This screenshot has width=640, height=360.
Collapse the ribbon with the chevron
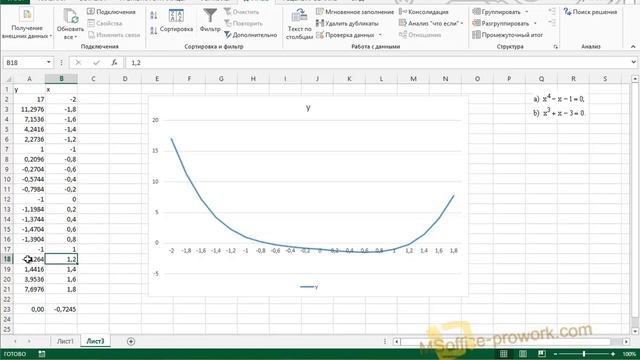(x=633, y=47)
